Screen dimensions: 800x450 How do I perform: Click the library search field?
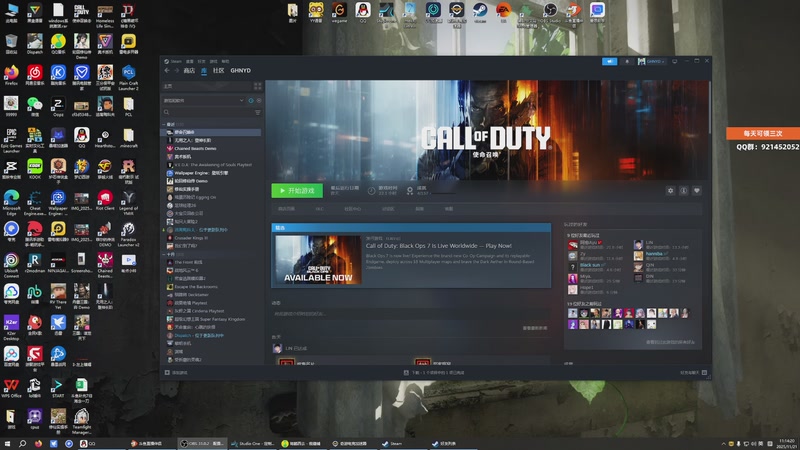(208, 112)
